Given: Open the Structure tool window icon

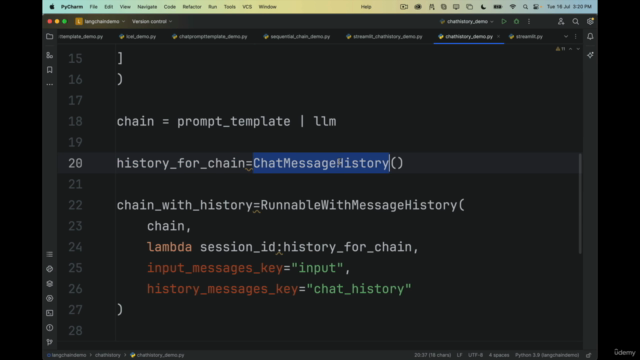Looking at the screenshot, I should tap(49, 55).
